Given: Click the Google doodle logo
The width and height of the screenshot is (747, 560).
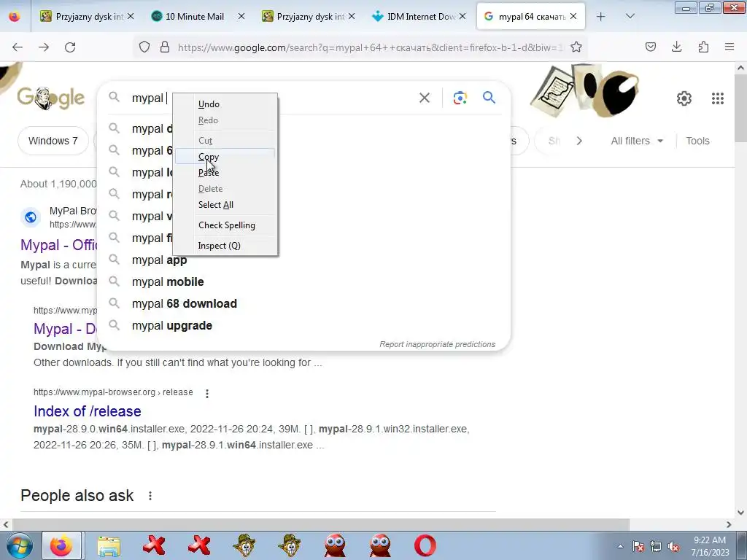Looking at the screenshot, I should click(x=51, y=98).
